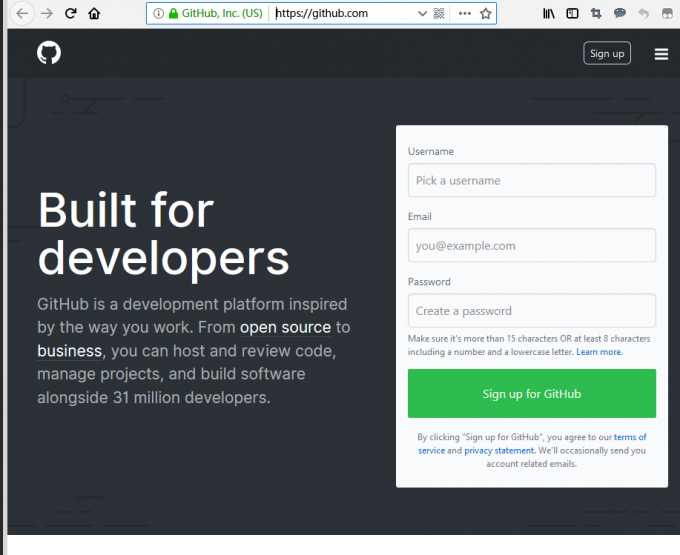Focus the Username input field
The image size is (680, 555).
pos(532,180)
